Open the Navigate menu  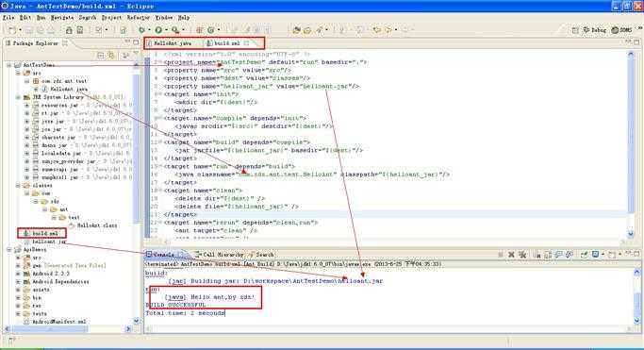pos(62,18)
